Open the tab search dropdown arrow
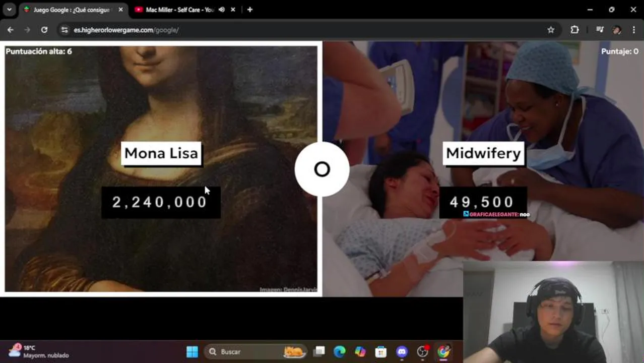Screen dimensions: 644x363 (9, 10)
